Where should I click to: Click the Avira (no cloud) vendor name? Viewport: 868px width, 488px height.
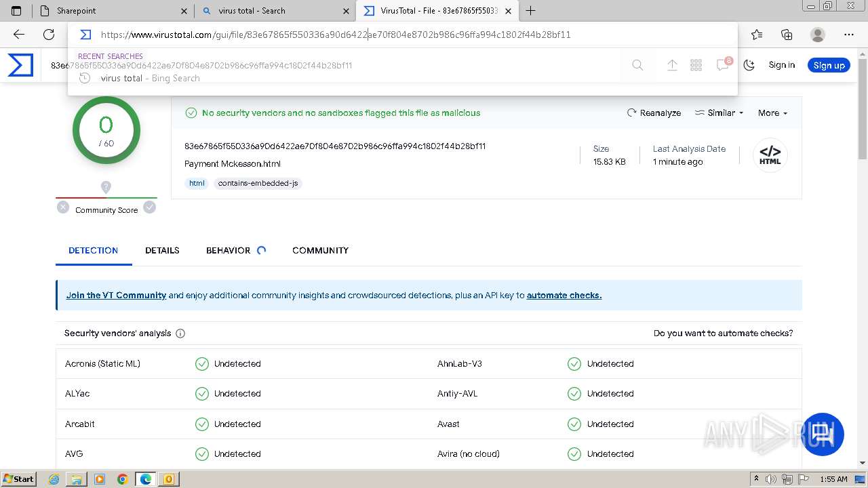pyautogui.click(x=469, y=454)
